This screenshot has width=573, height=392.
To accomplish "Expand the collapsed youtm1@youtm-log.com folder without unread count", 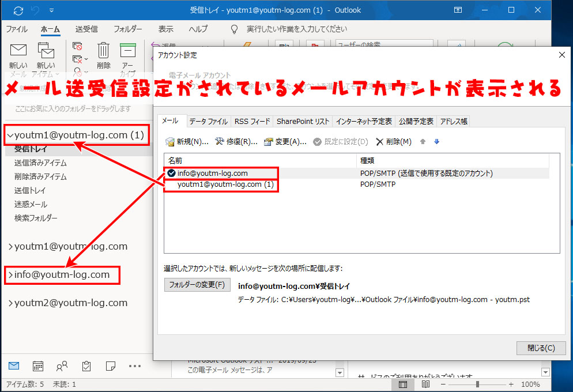I will (10, 247).
